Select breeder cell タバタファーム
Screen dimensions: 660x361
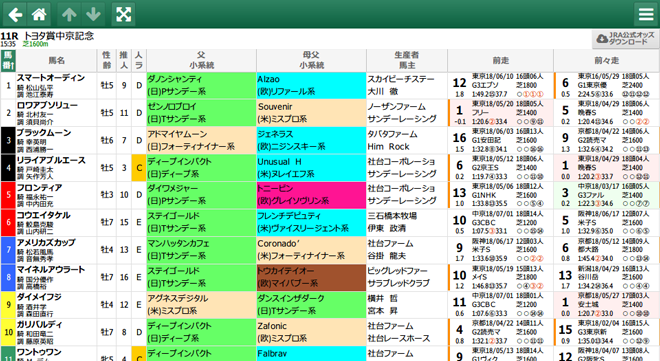407,140
